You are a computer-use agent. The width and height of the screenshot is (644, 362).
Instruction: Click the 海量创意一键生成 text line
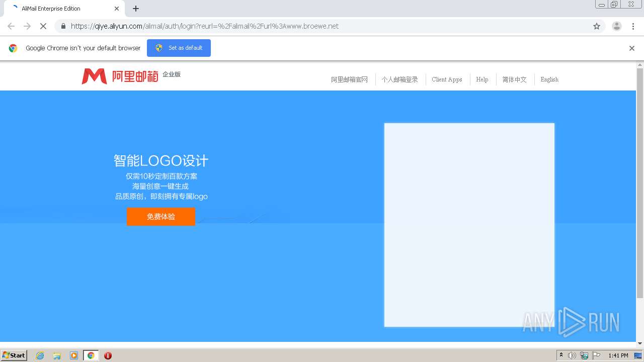161,187
